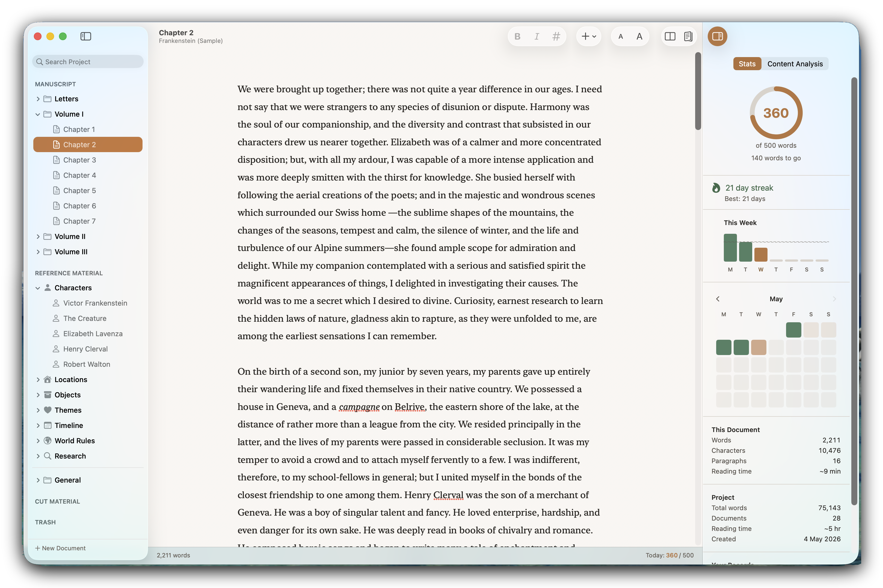Click the Search Project field
The height and width of the screenshot is (588, 883).
pyautogui.click(x=88, y=61)
